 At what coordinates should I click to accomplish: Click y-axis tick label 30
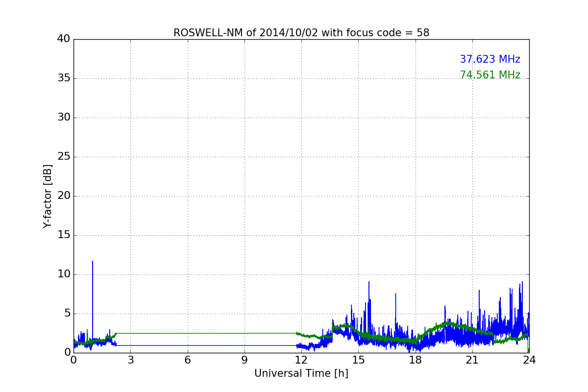tap(64, 118)
